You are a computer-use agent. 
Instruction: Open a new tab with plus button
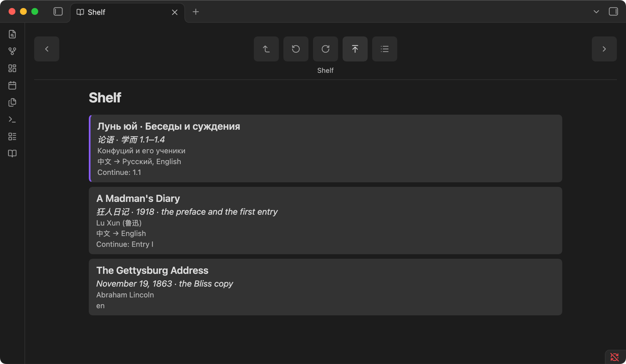click(196, 12)
